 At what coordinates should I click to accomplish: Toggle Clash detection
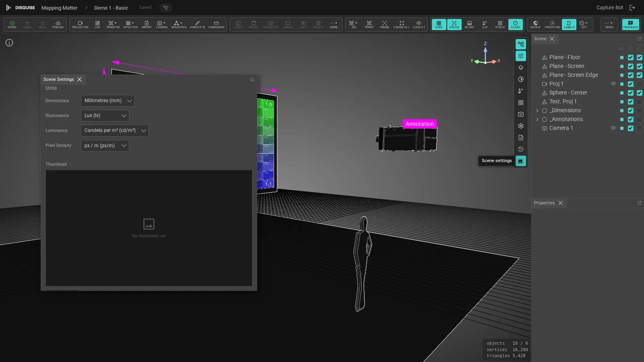pyautogui.click(x=515, y=25)
